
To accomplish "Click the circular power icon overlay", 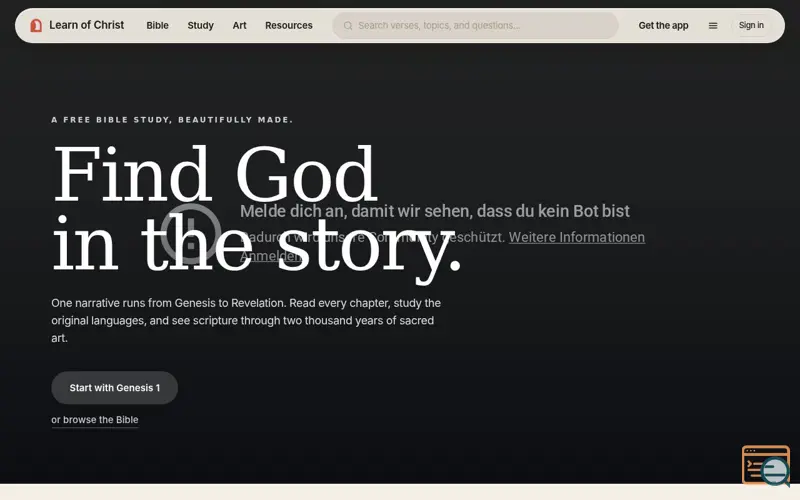I will click(x=191, y=234).
